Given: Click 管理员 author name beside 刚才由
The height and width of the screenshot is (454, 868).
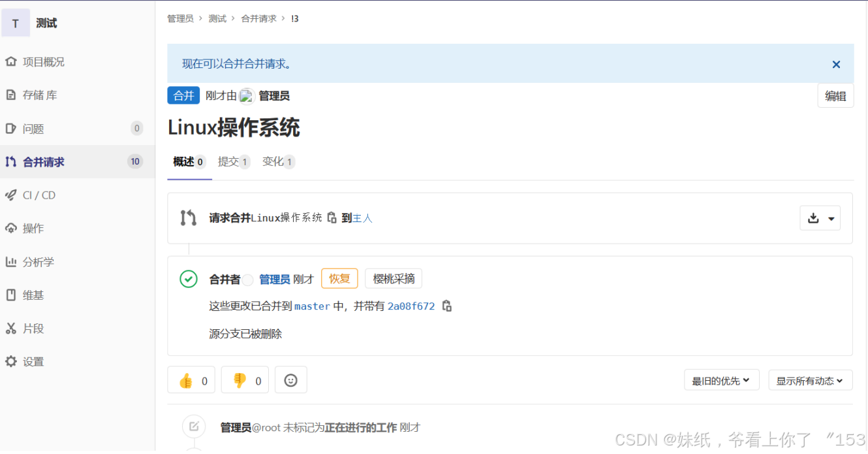Looking at the screenshot, I should click(274, 96).
